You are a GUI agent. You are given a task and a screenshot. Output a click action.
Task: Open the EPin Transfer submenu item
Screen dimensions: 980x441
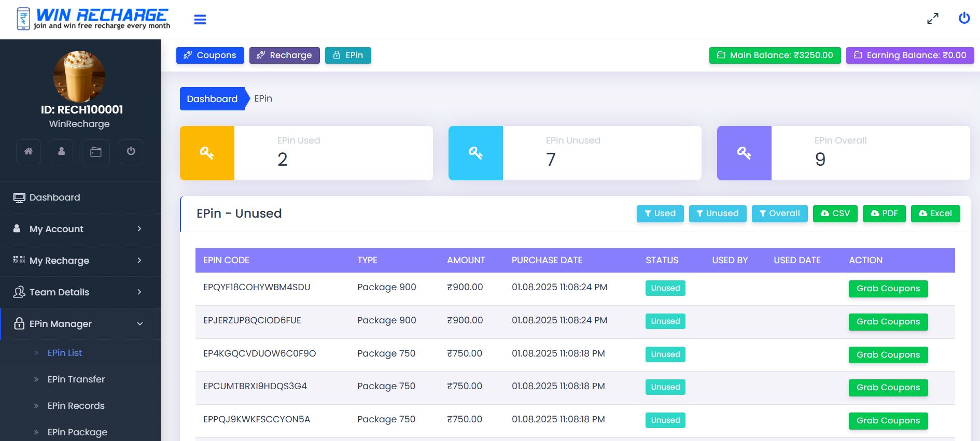coord(76,379)
